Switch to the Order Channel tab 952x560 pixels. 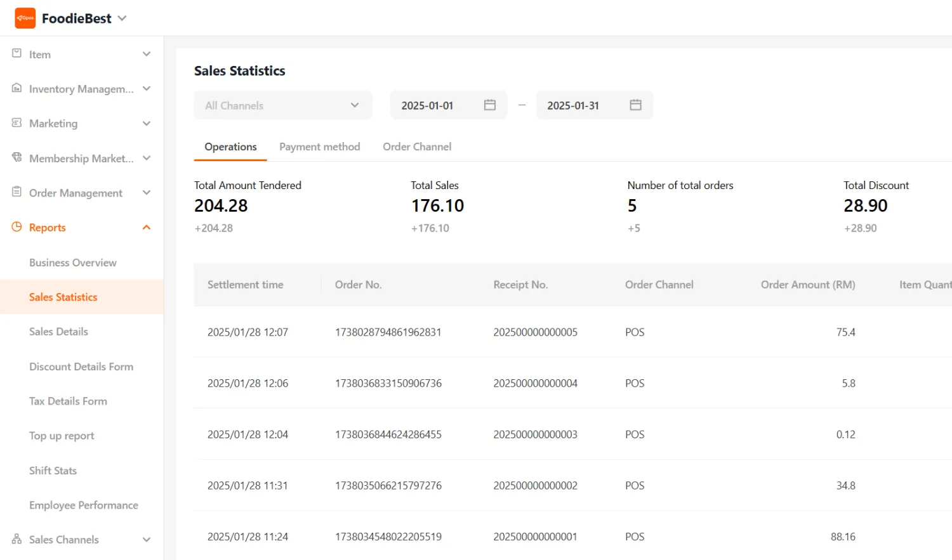click(x=417, y=147)
